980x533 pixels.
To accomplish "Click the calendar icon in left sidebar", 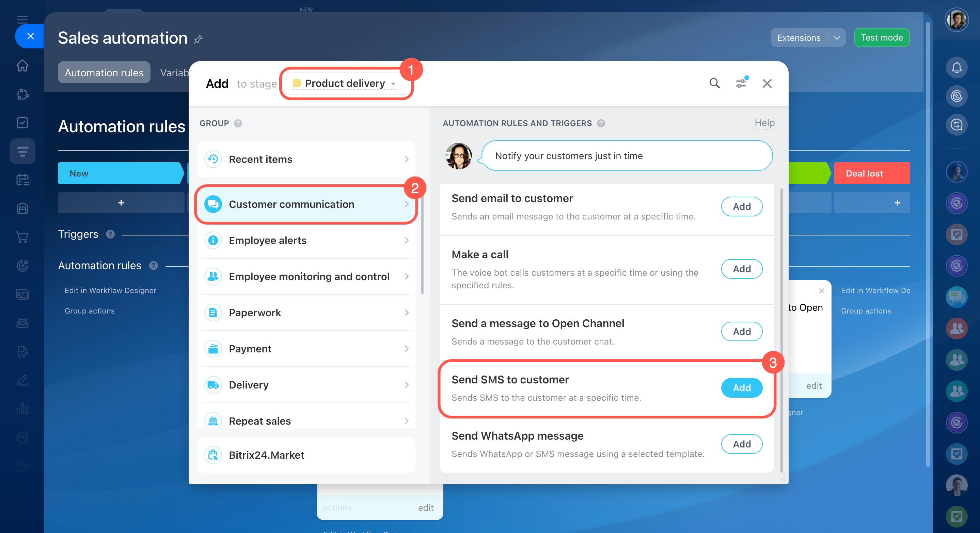I will pyautogui.click(x=22, y=180).
